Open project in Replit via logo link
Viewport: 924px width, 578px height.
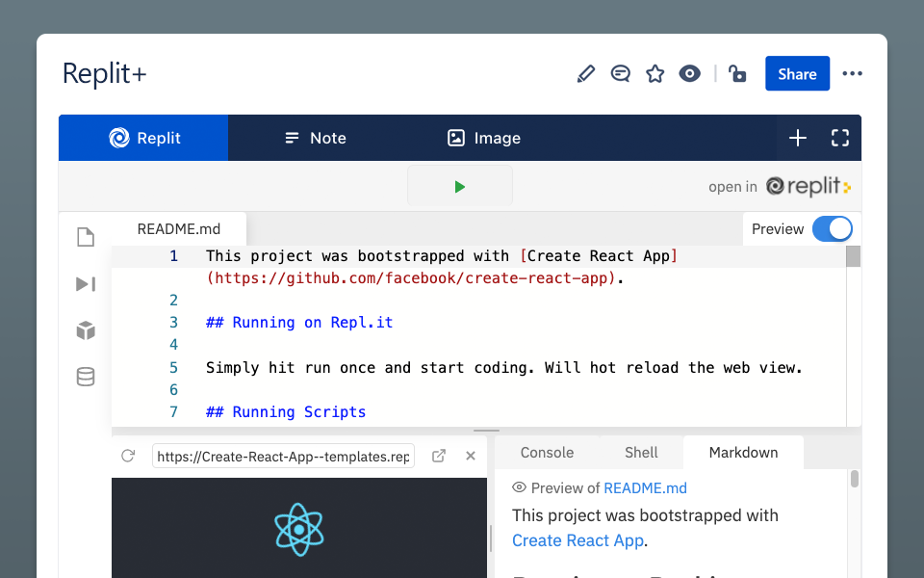tap(808, 186)
